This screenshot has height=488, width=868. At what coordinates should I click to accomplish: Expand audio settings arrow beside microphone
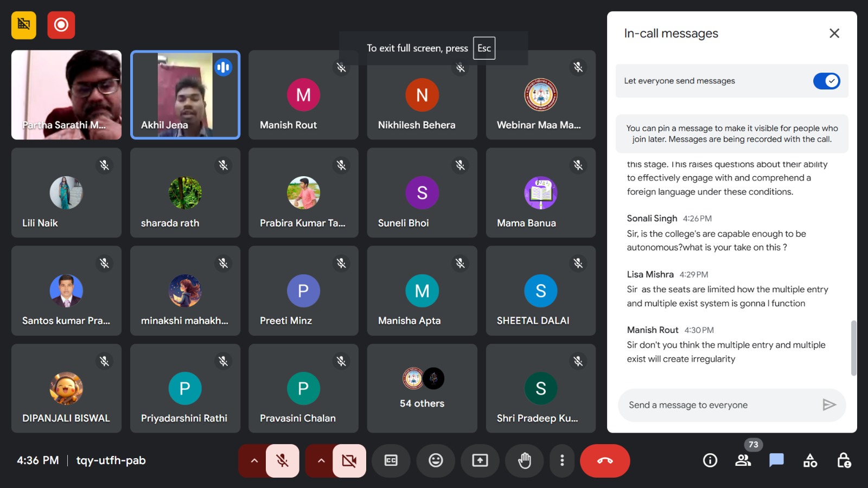pyautogui.click(x=254, y=460)
